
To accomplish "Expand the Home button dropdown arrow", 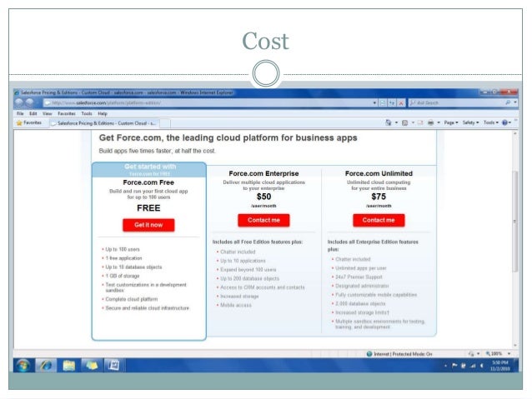I will click(396, 122).
